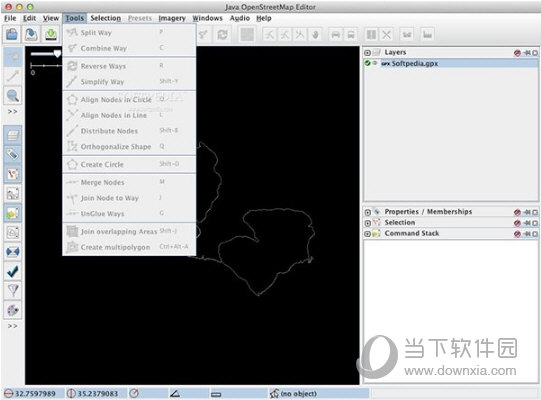Hide the Command Stack panel
The width and height of the screenshot is (541, 400).
pos(517,234)
